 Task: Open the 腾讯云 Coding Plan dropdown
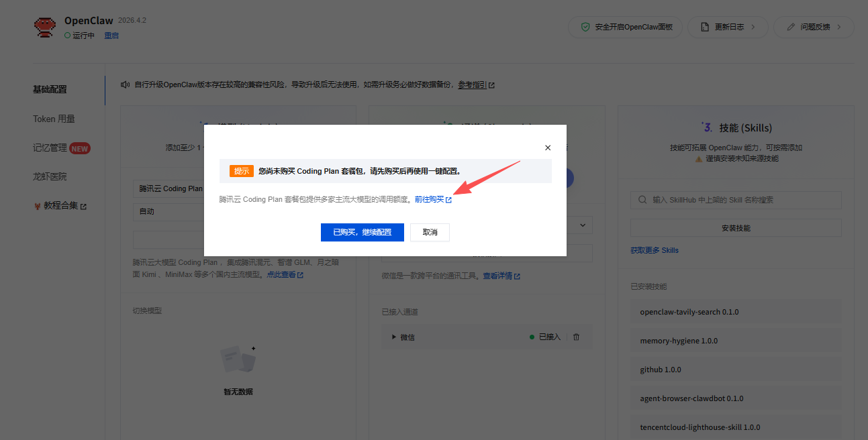pos(168,188)
